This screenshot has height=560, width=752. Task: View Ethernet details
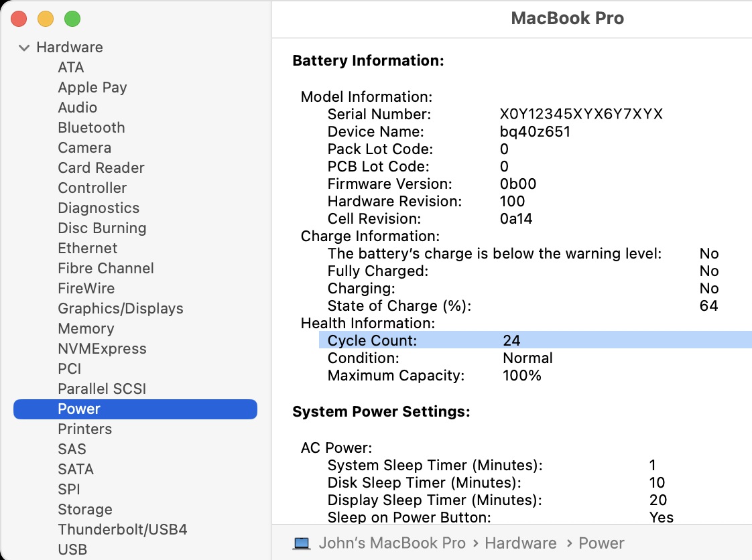pyautogui.click(x=87, y=248)
